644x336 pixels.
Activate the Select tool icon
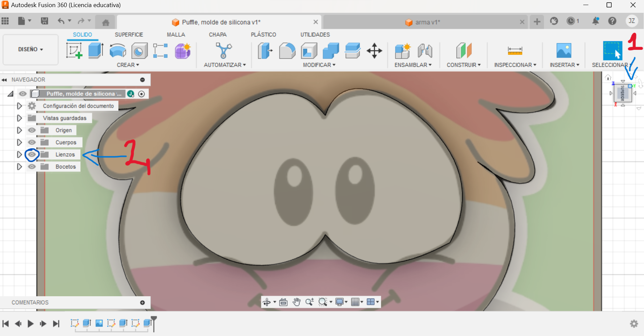612,51
